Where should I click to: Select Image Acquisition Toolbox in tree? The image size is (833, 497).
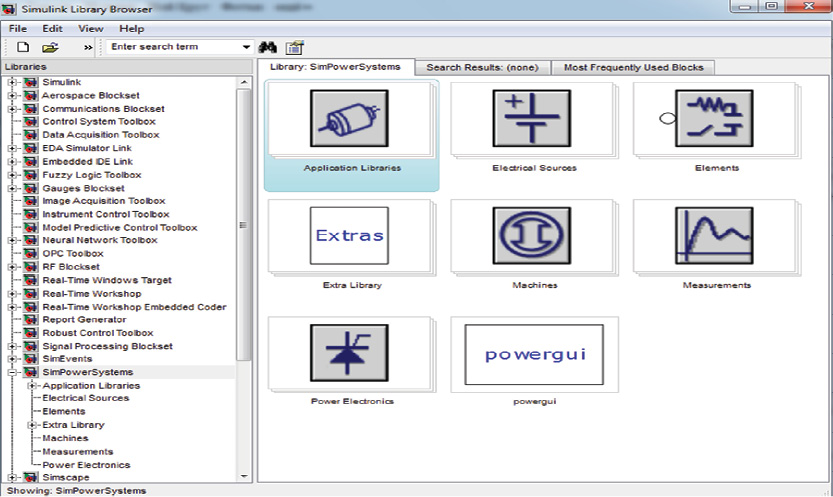tap(104, 201)
